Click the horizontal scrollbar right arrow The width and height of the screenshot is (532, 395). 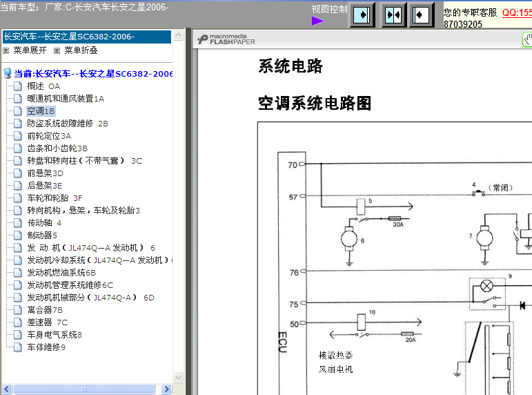(166, 389)
